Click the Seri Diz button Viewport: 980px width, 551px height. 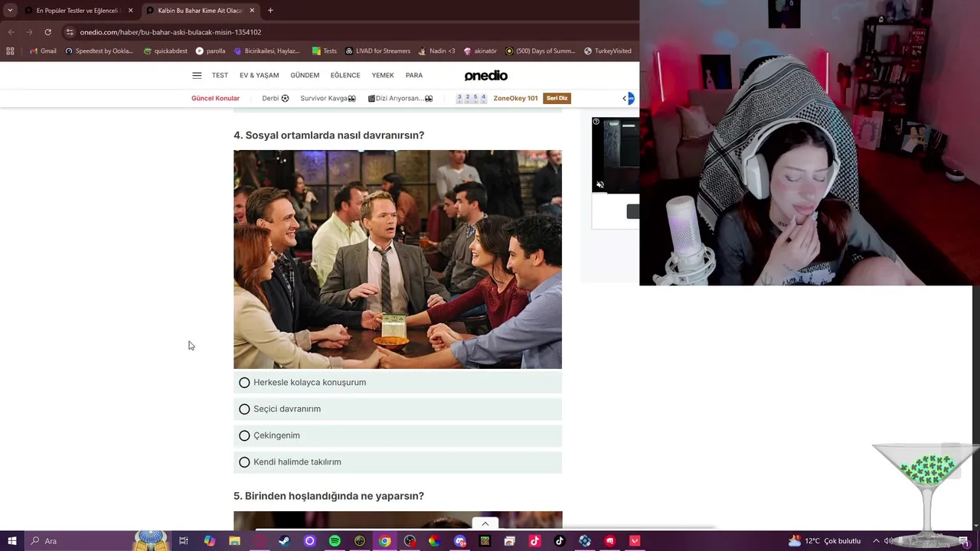point(557,98)
